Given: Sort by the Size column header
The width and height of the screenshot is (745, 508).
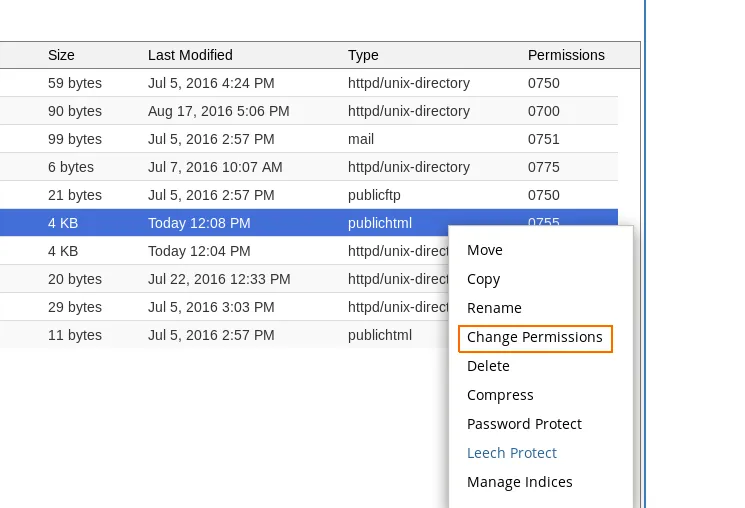Looking at the screenshot, I should click(x=61, y=55).
